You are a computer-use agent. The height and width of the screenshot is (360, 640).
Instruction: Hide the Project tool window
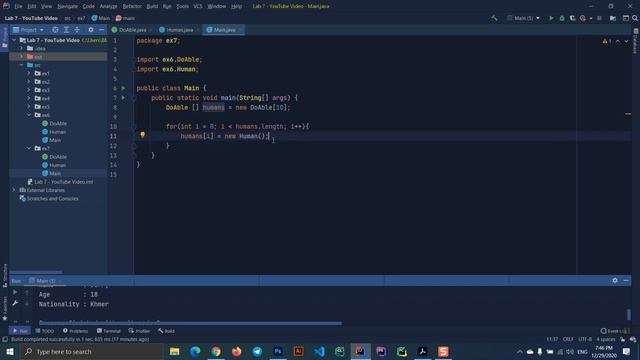pos(101,30)
